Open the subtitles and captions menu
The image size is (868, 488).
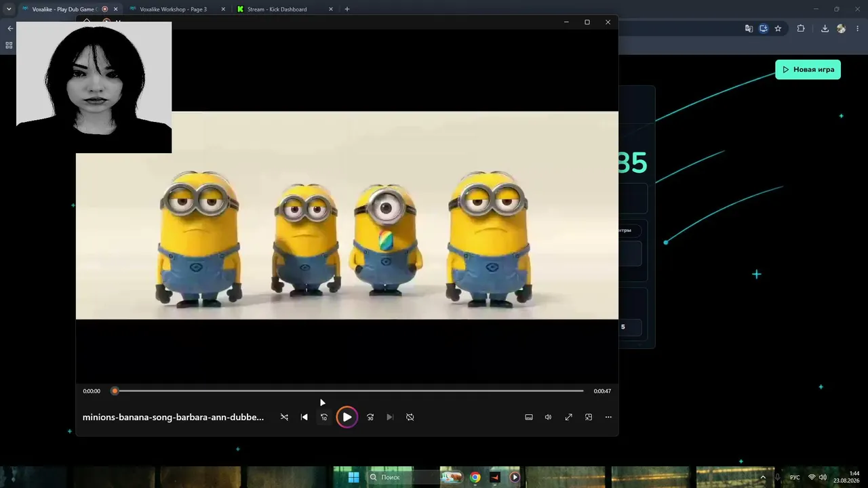click(x=529, y=417)
